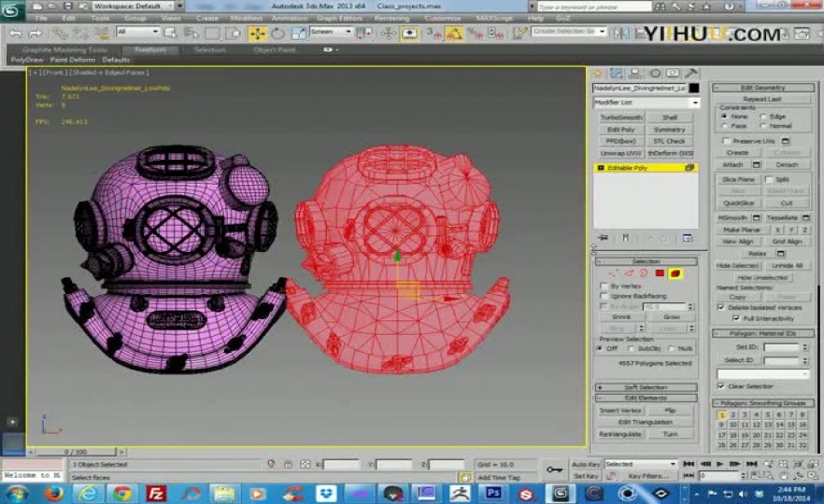Screen dimensions: 824x504
Task: Toggle Show End Result icon under stack
Action: 625,238
